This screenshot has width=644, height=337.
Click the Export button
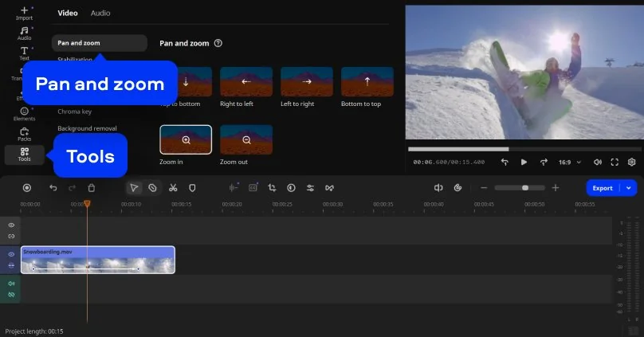click(x=603, y=188)
